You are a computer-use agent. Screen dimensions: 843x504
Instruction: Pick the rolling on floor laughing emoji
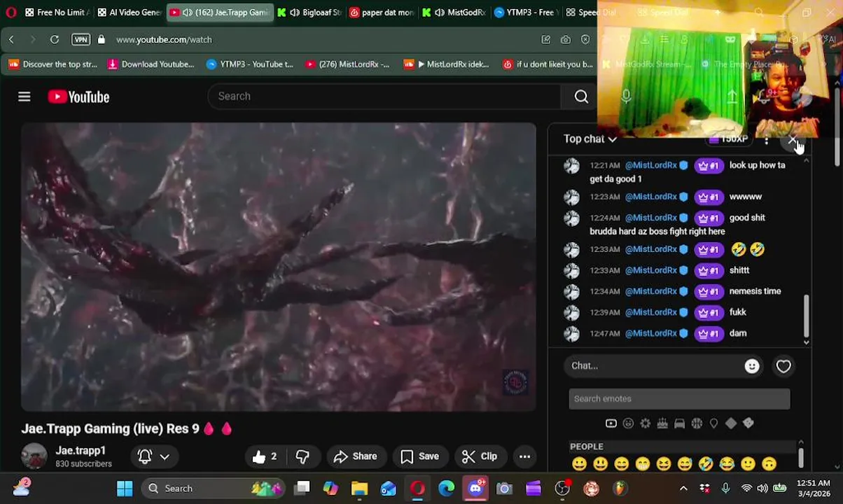click(x=706, y=463)
